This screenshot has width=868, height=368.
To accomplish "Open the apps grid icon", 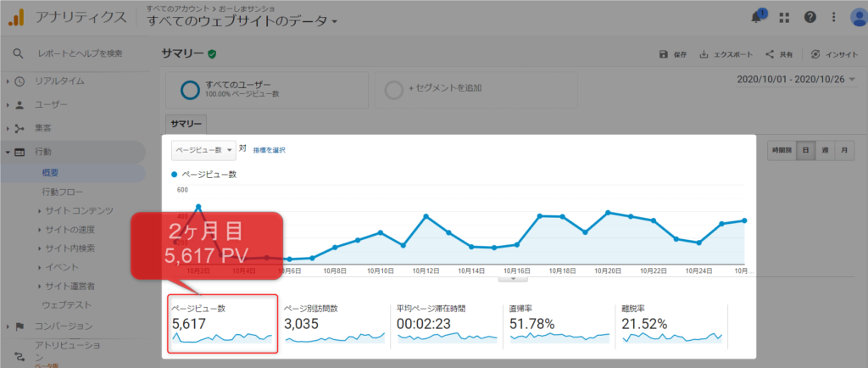I will click(784, 18).
